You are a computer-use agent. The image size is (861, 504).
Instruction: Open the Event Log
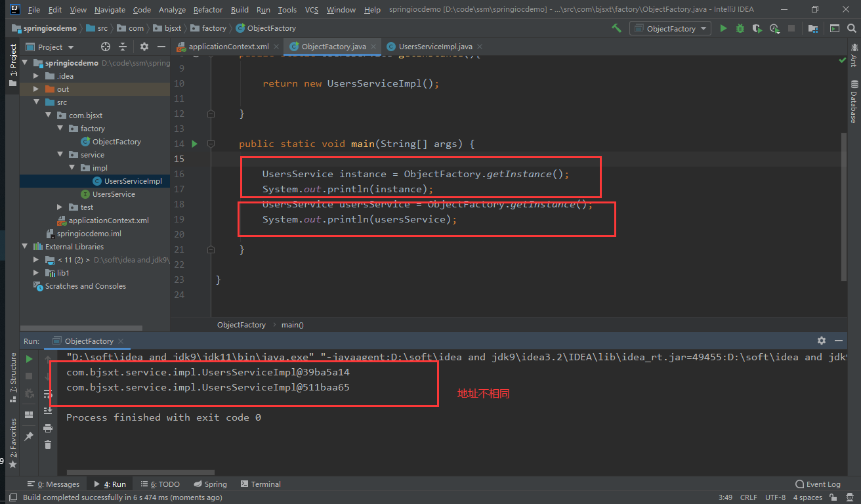(818, 484)
